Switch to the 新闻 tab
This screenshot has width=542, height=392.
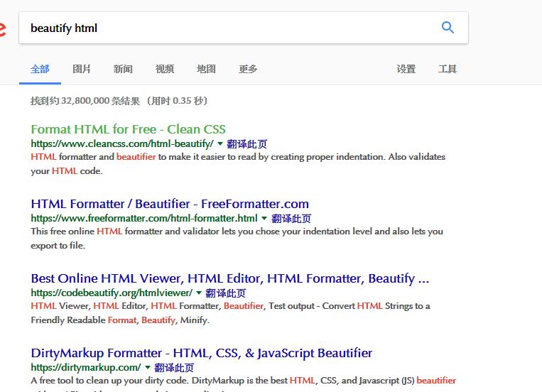(123, 69)
